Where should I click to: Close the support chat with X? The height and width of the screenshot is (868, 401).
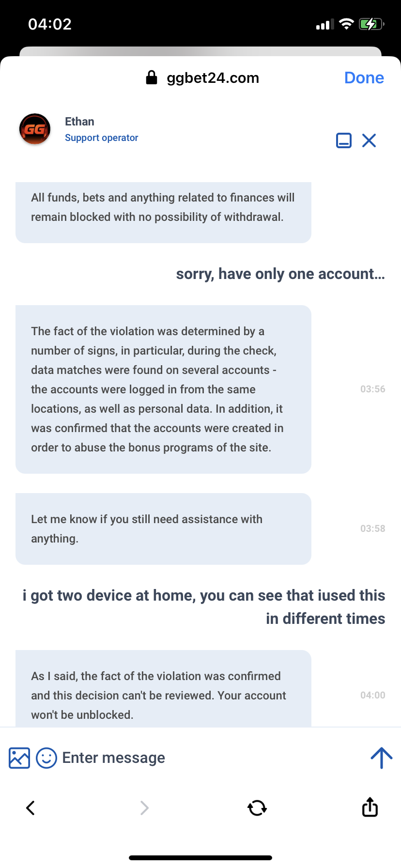click(369, 140)
